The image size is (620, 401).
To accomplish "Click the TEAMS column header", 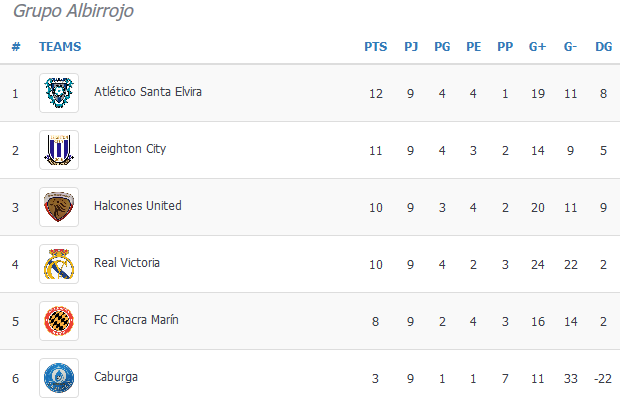I will coord(60,47).
